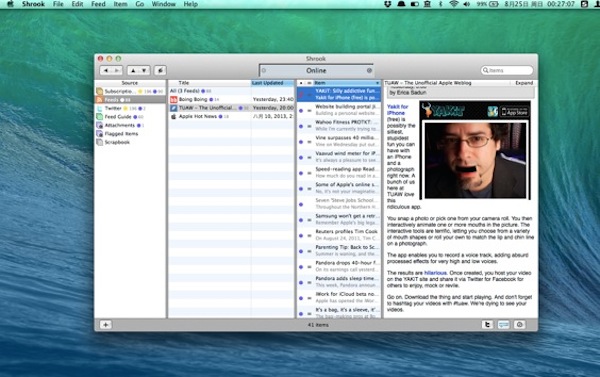Toggle unread dot on Speed-reading app item

[x=301, y=173]
